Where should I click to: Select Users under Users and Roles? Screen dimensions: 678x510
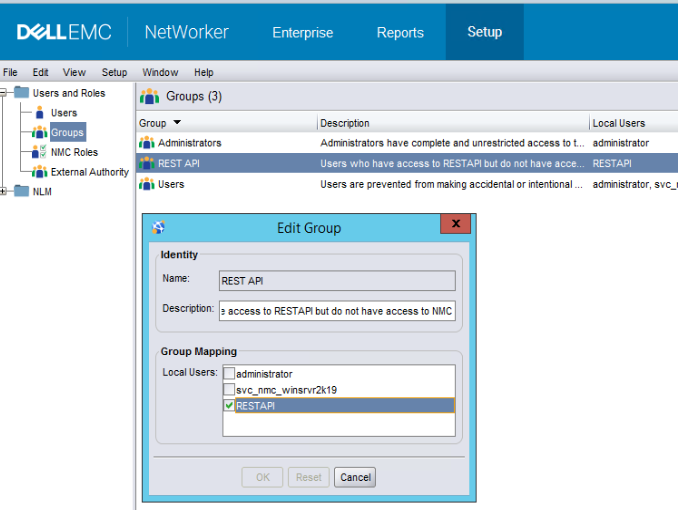64,112
